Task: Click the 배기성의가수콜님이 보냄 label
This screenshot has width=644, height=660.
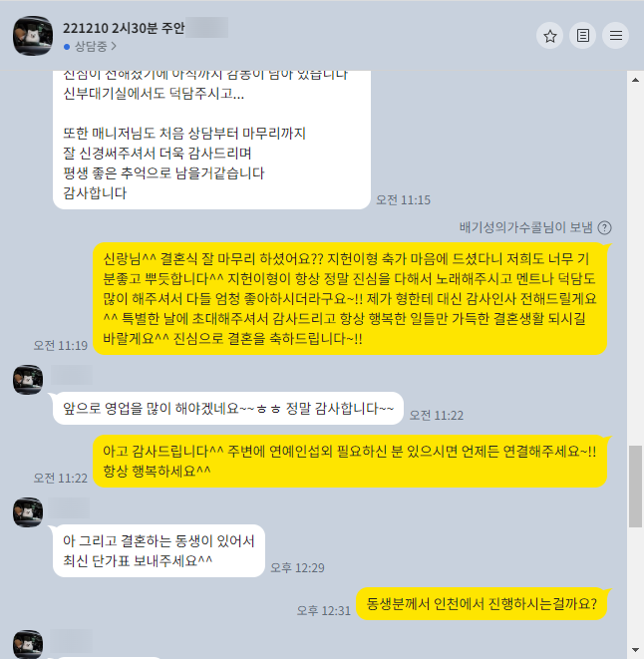Action: coord(525,227)
